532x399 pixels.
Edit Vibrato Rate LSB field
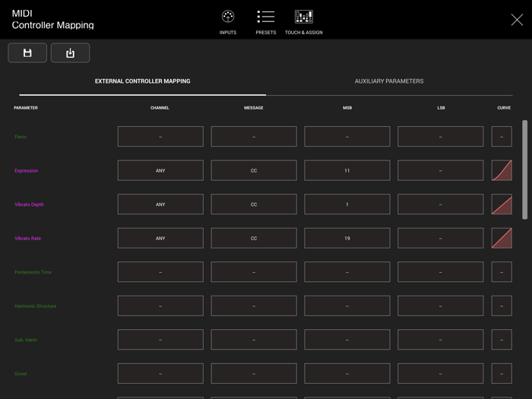click(x=440, y=238)
